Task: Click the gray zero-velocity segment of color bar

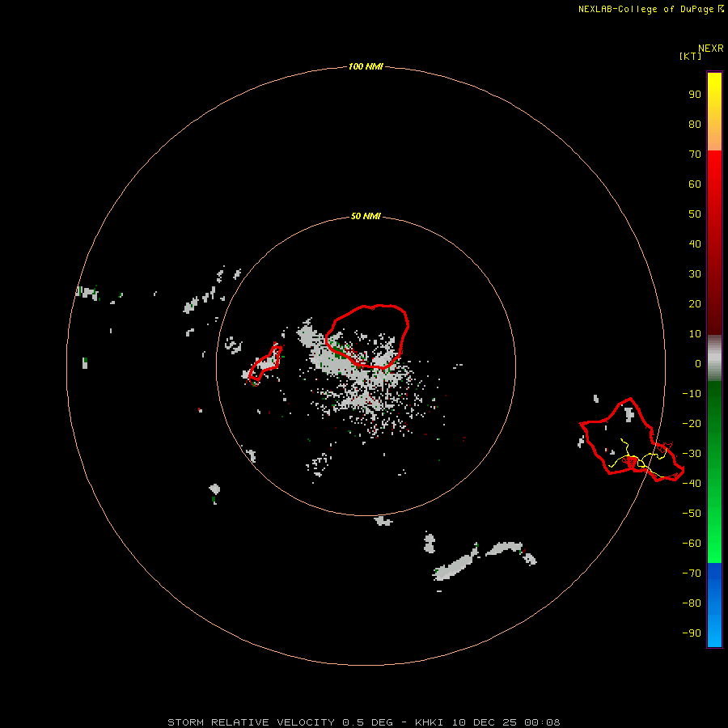Action: (714, 358)
